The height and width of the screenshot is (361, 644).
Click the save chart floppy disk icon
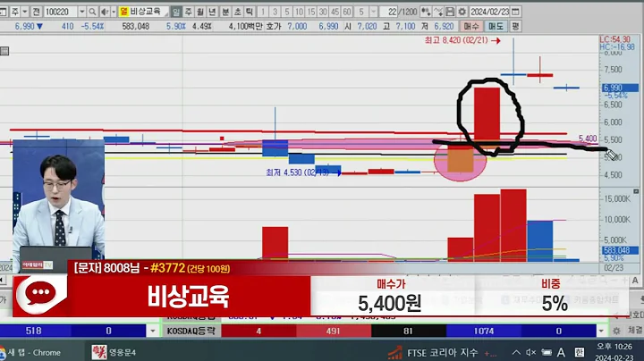point(450,12)
